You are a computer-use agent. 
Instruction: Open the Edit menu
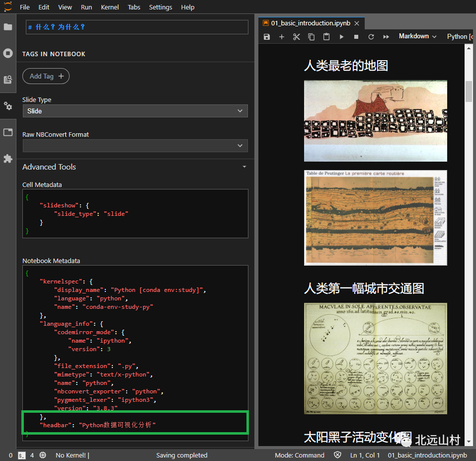[44, 7]
